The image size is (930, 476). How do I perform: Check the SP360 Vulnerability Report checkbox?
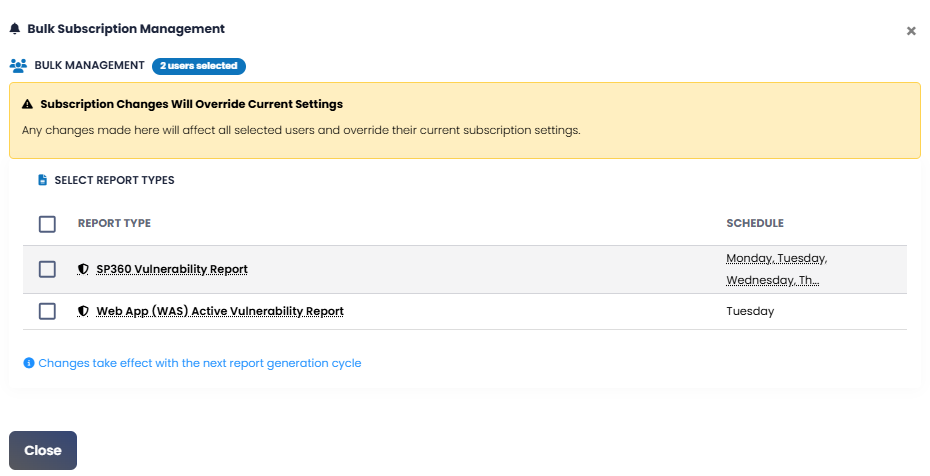(47, 269)
